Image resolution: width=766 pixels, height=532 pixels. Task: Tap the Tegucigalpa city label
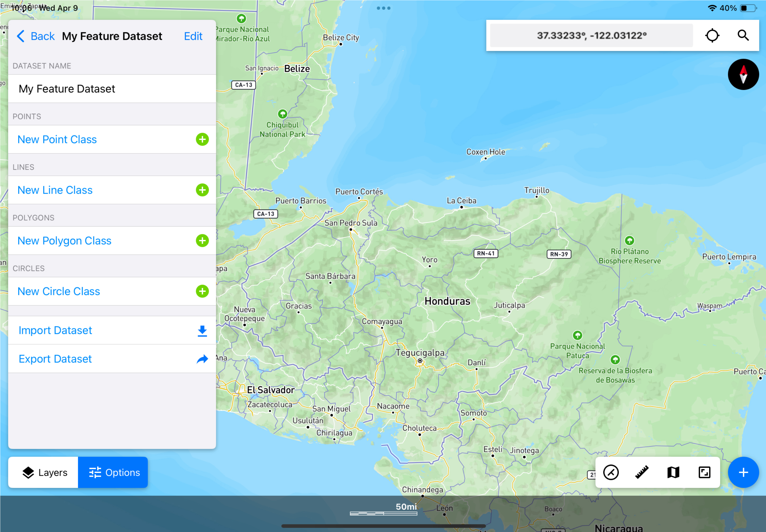[420, 352]
